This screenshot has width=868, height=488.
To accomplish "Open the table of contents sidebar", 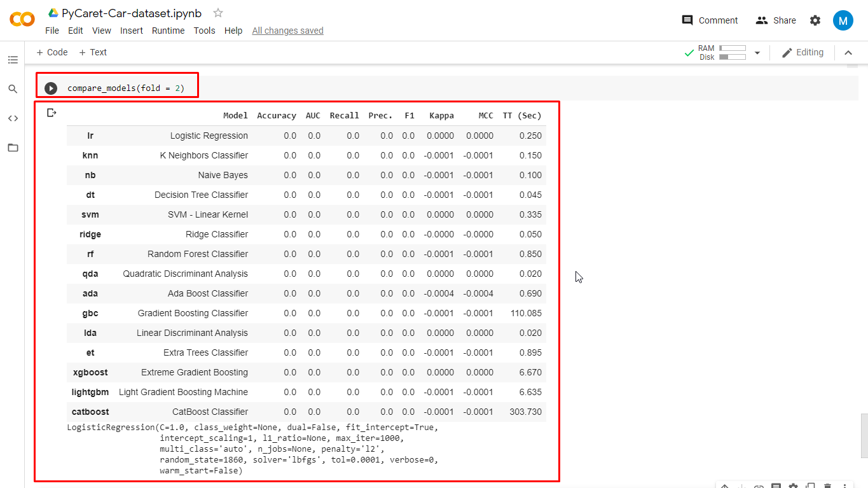I will point(13,59).
